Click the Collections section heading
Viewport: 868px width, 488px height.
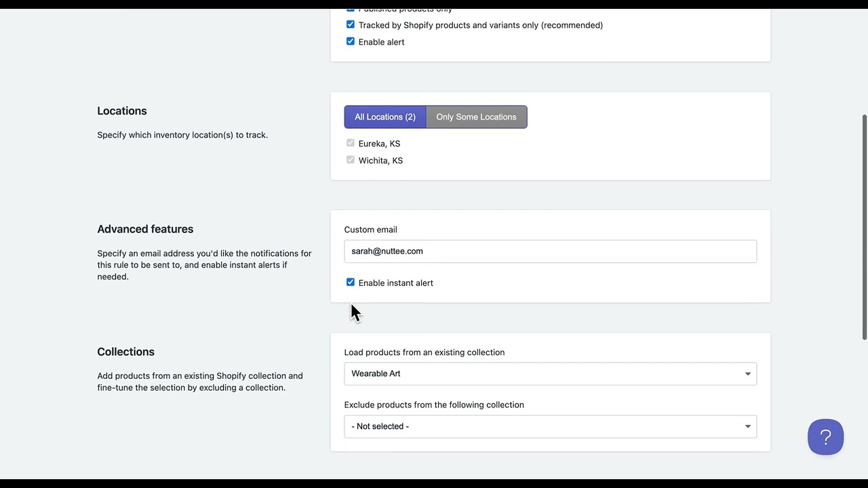125,352
